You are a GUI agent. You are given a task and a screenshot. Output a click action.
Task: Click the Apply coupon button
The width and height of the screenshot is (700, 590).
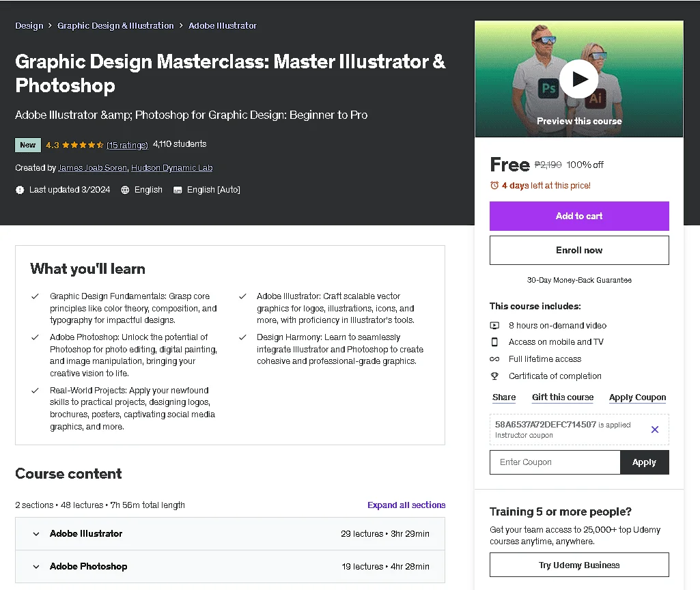[x=644, y=462]
